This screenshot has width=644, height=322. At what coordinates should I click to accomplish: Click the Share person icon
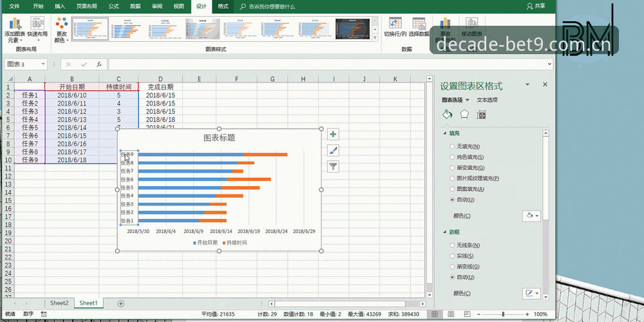pyautogui.click(x=530, y=6)
